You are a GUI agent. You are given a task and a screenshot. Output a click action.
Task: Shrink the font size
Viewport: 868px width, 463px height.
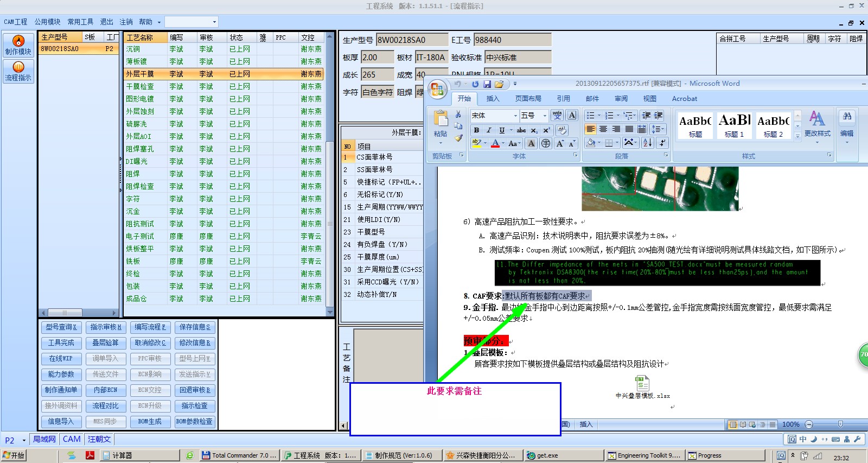pos(572,143)
